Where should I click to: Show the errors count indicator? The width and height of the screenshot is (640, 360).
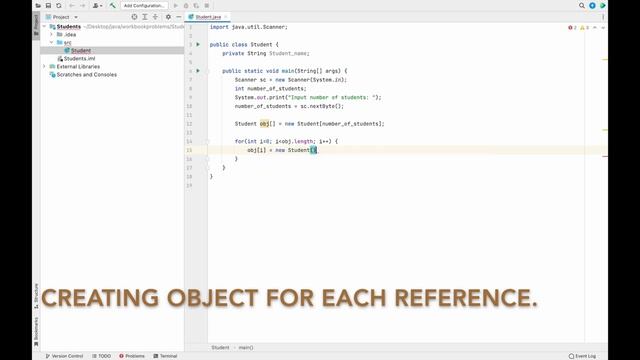[572, 27]
